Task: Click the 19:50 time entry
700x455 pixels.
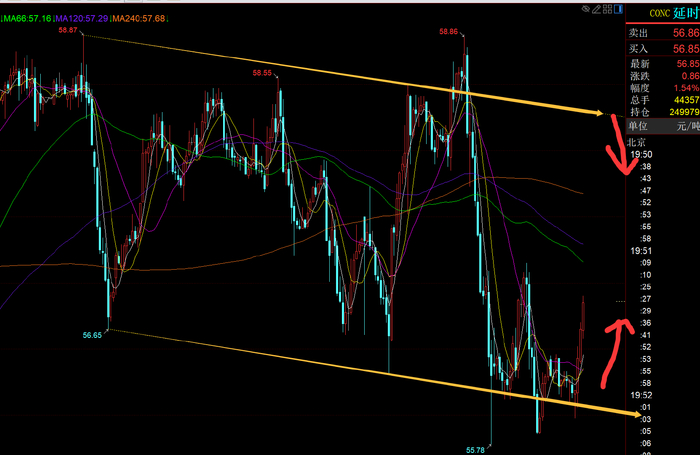Action: pos(641,154)
